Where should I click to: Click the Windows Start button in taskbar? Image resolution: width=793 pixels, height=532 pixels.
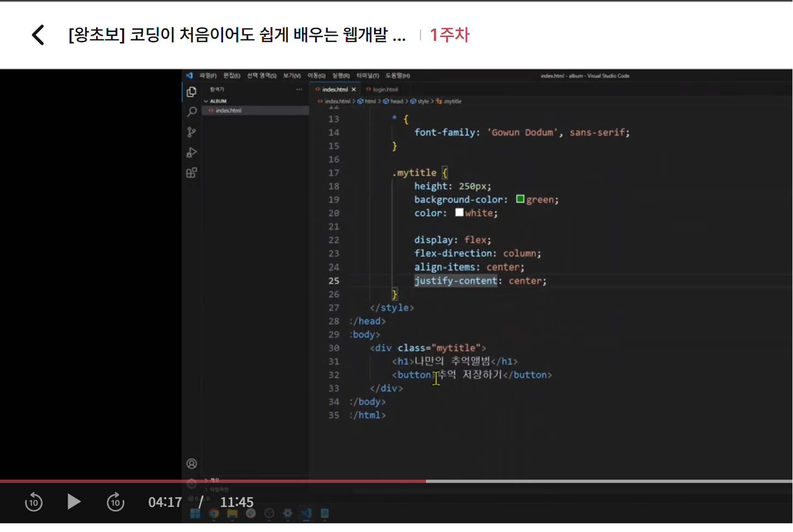coord(195,513)
